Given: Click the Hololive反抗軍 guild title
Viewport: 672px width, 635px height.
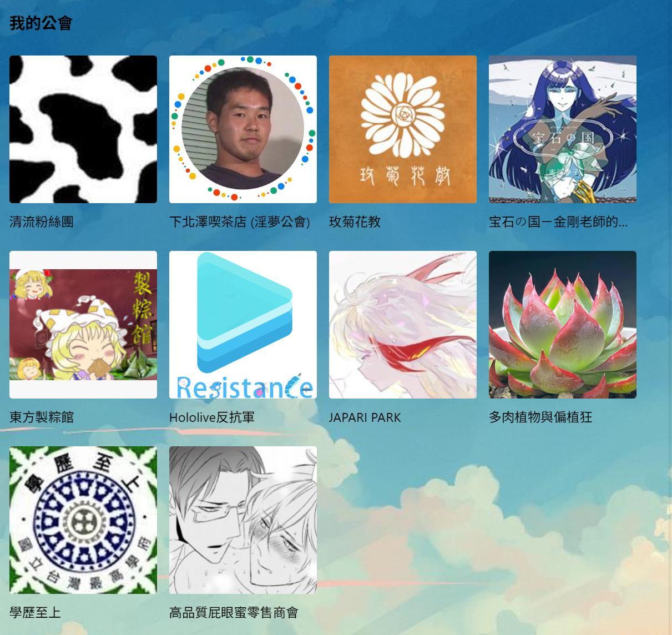Looking at the screenshot, I should tap(212, 417).
